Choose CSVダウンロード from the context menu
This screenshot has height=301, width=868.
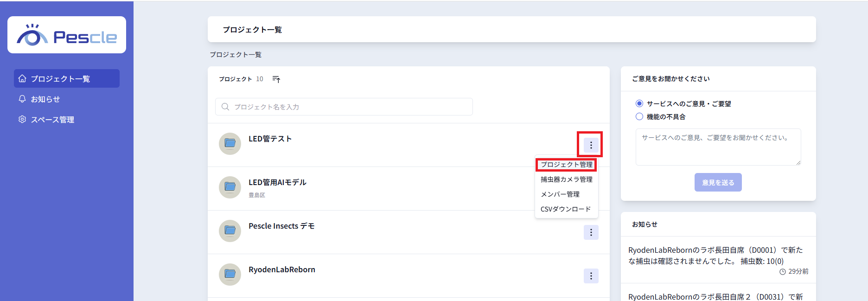click(x=566, y=209)
